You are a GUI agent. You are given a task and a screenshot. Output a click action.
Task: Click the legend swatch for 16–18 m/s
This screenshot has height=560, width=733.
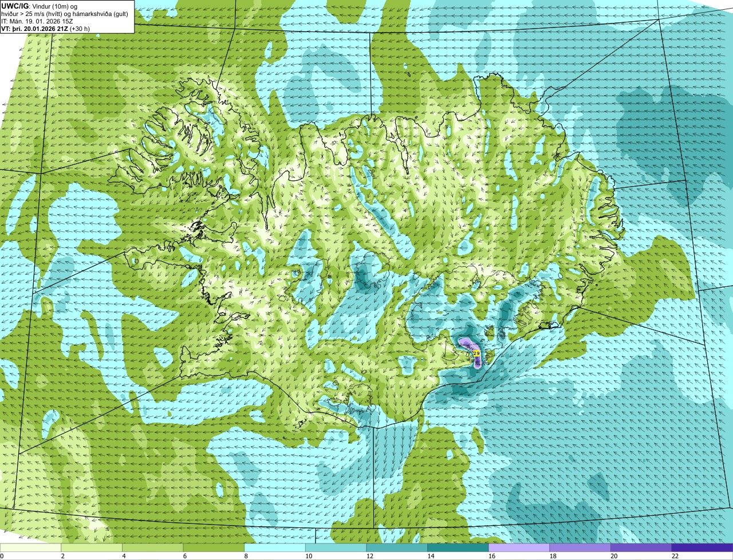(519, 547)
